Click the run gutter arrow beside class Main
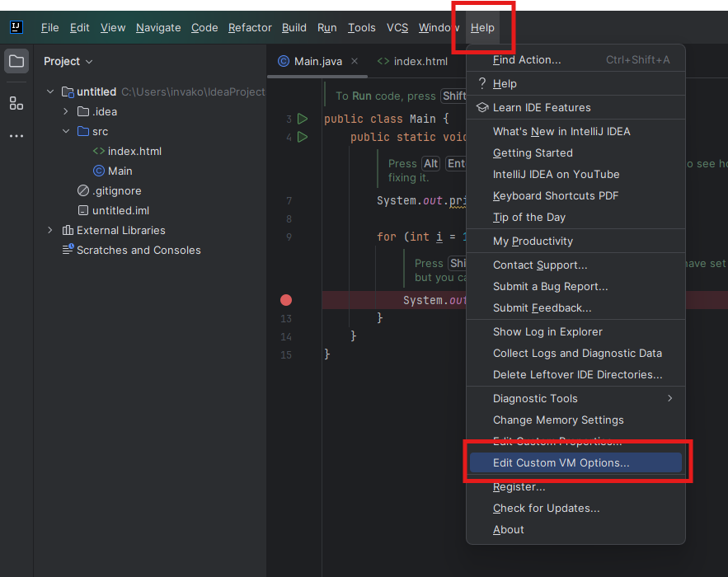The width and height of the screenshot is (728, 577). (x=303, y=119)
